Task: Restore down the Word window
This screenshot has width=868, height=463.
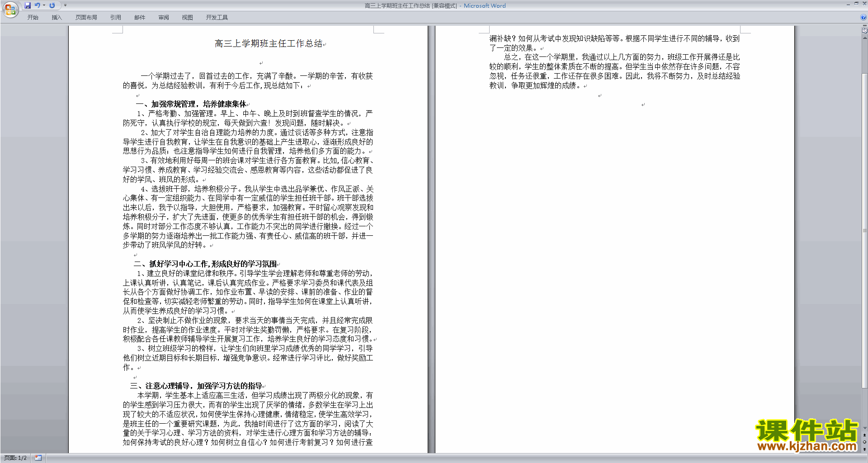Action: [856, 4]
